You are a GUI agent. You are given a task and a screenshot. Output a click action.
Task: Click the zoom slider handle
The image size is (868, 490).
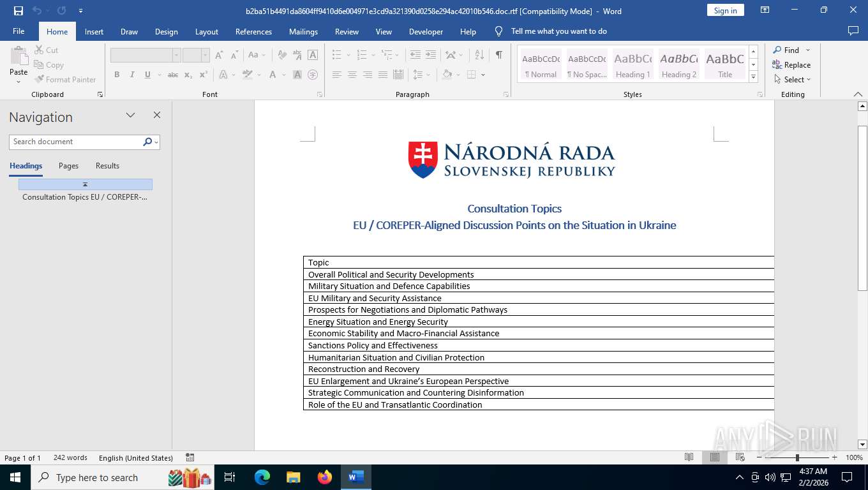coord(797,457)
